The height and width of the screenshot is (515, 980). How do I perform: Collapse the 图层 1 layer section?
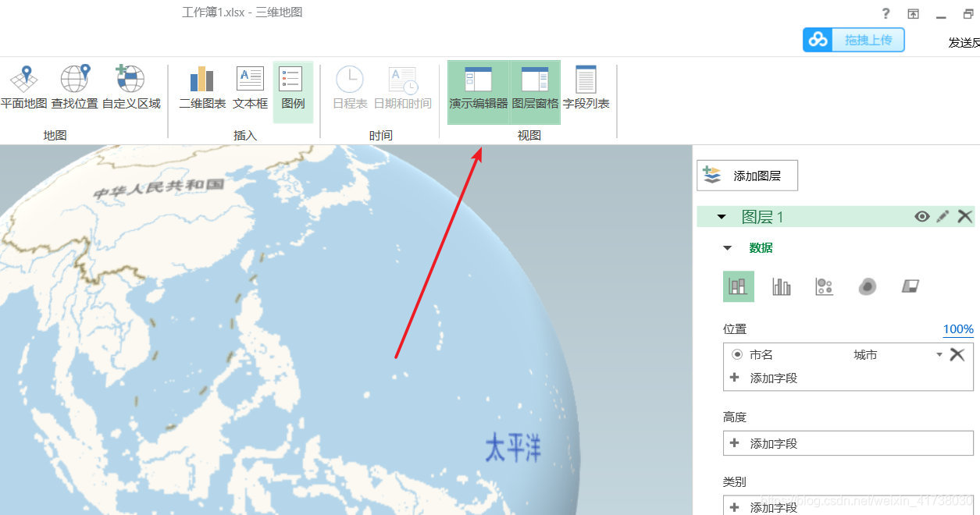(722, 217)
